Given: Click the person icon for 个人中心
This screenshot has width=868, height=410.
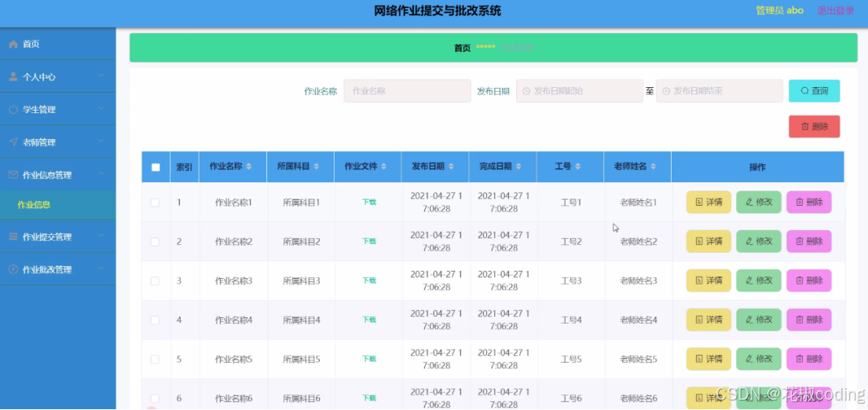Looking at the screenshot, I should pyautogui.click(x=13, y=77).
